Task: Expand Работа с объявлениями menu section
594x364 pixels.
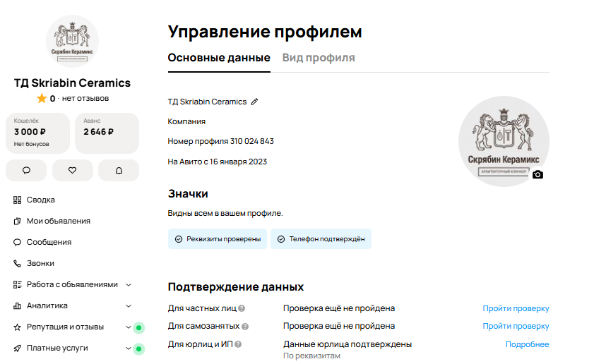Action: (x=129, y=284)
